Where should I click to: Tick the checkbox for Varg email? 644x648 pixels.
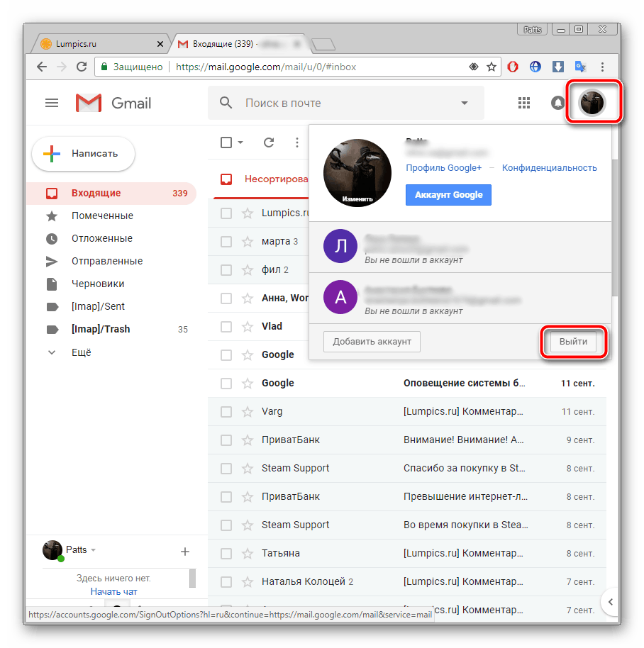click(226, 412)
